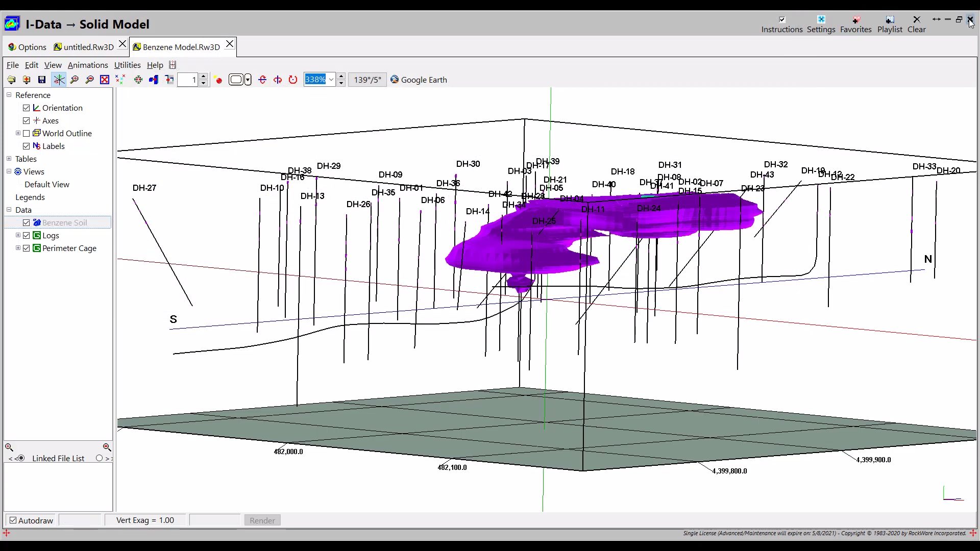Click the zoom in magnifier icon
Screen dimensions: 980x551
click(75, 80)
